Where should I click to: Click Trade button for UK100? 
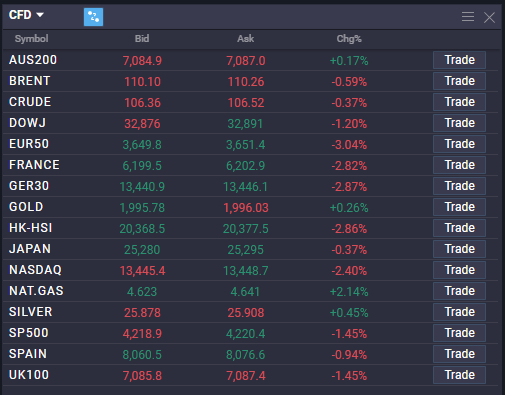coord(459,375)
